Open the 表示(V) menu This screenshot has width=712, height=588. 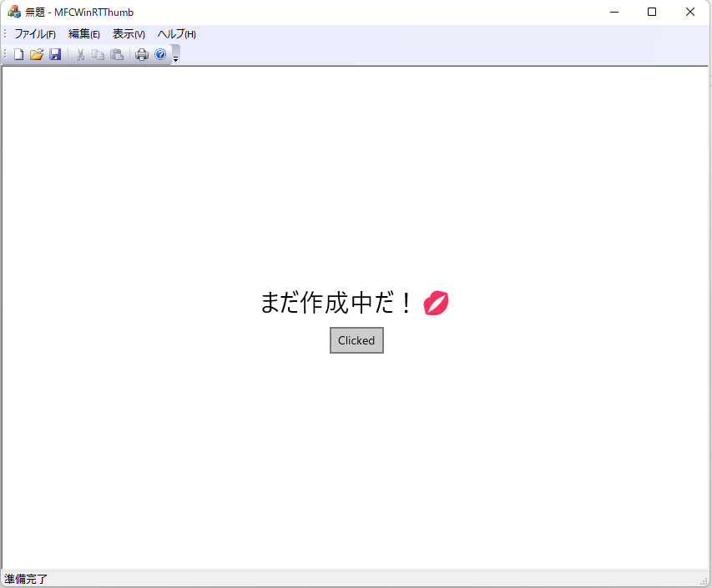(129, 34)
